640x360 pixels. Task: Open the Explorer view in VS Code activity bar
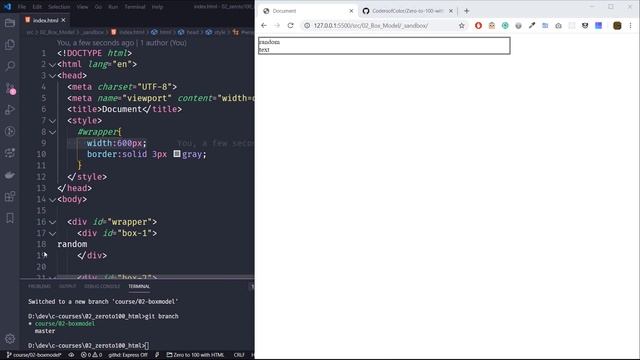pos(10,23)
